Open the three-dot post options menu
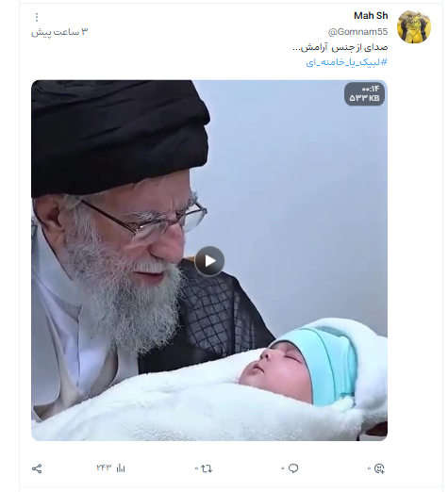This screenshot has width=448, height=492. coord(37,17)
